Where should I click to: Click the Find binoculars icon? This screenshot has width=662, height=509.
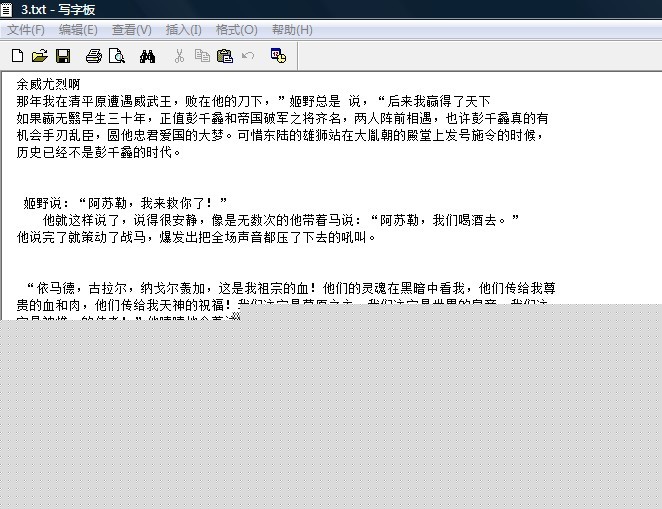147,56
